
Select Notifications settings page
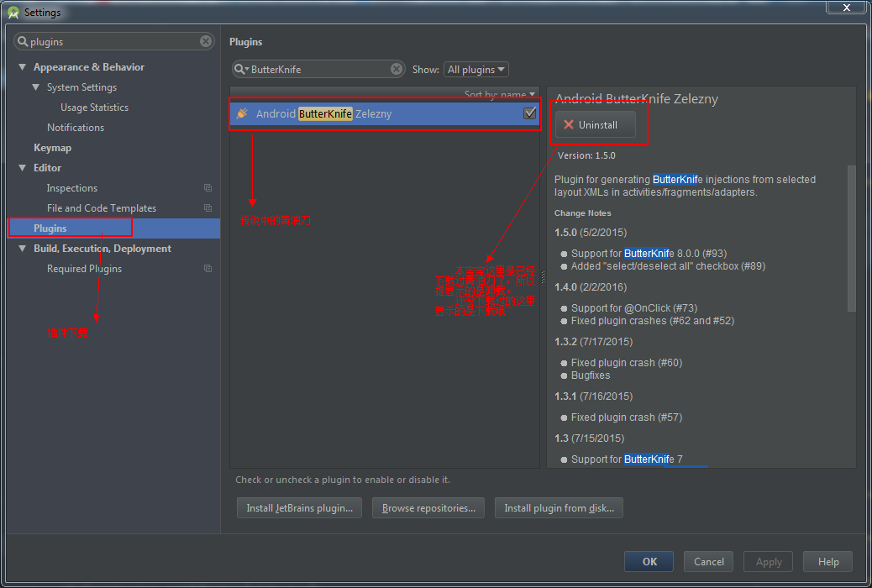tap(76, 128)
